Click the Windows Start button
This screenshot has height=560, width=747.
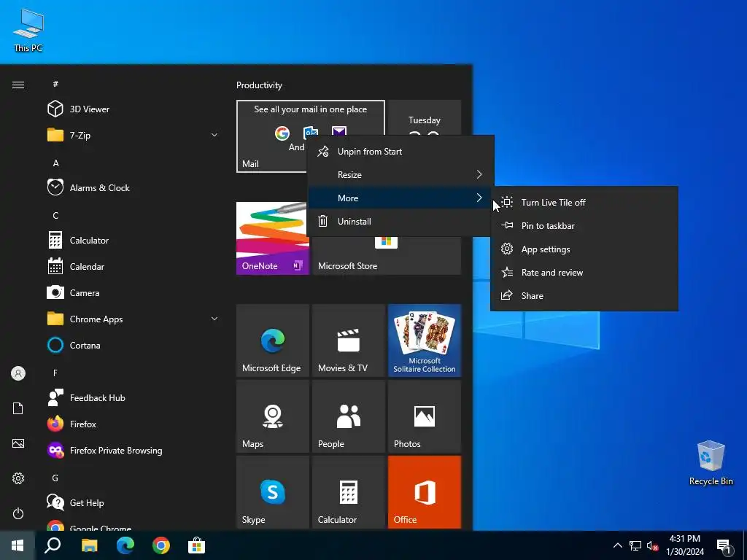(18, 545)
